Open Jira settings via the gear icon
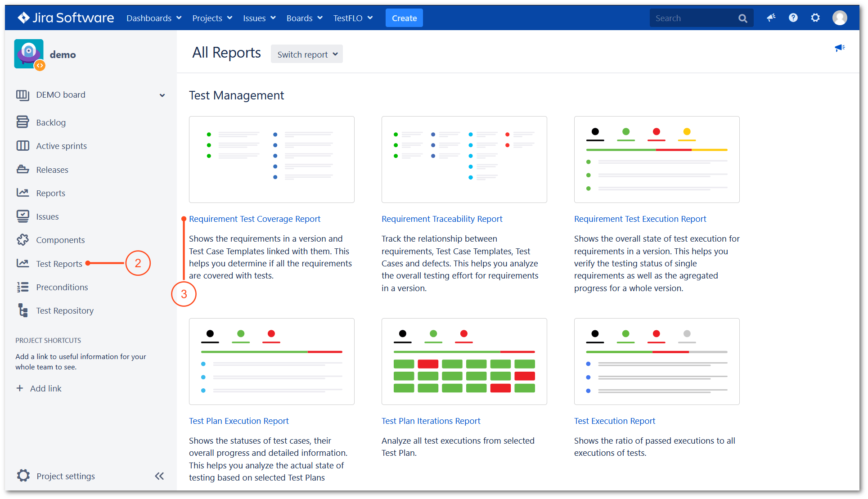Screen dimensions: 868x499 tap(815, 18)
